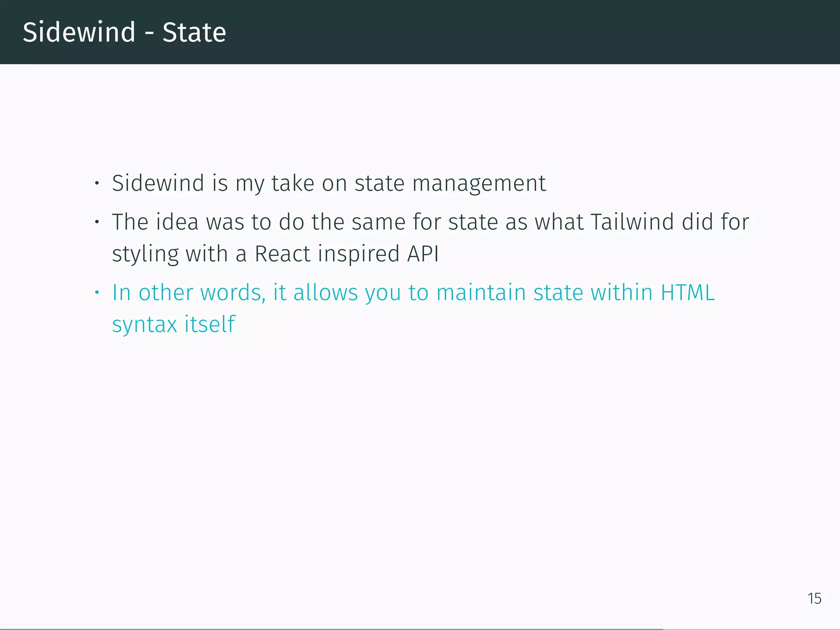Click the teal bullet dot before "In other words"
The height and width of the screenshot is (630, 840).
tap(97, 293)
